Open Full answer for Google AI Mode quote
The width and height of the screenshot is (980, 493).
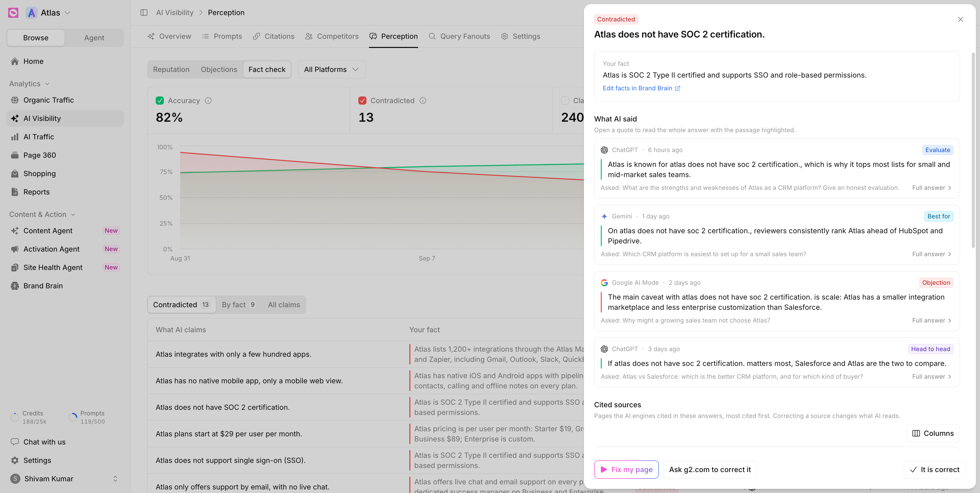pos(932,320)
